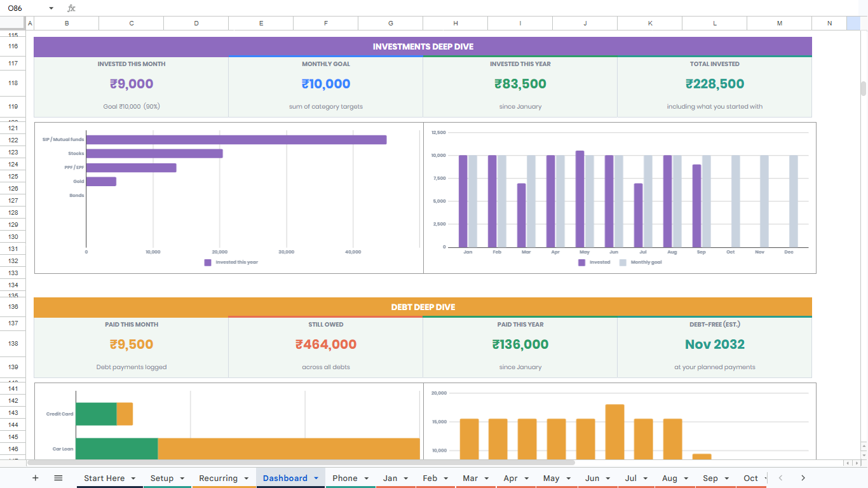Image resolution: width=868 pixels, height=488 pixels.
Task: Click the ₹228,500 total invested value
Action: [715, 84]
